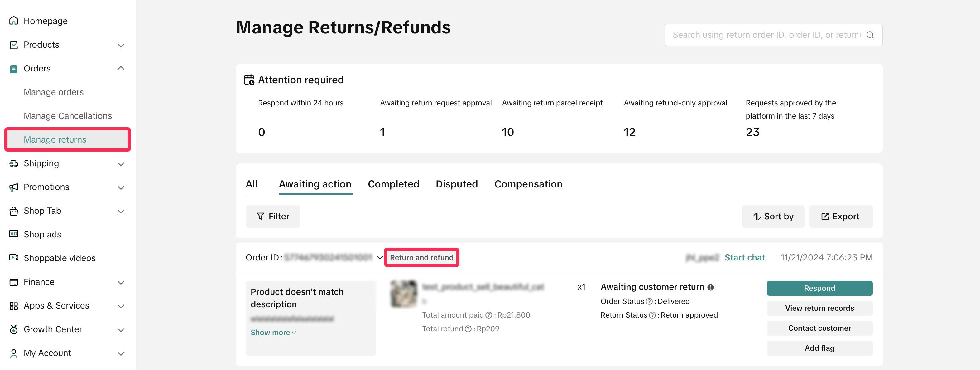Expand the Order ID dropdown arrow
The image size is (980, 370).
pyautogui.click(x=379, y=258)
